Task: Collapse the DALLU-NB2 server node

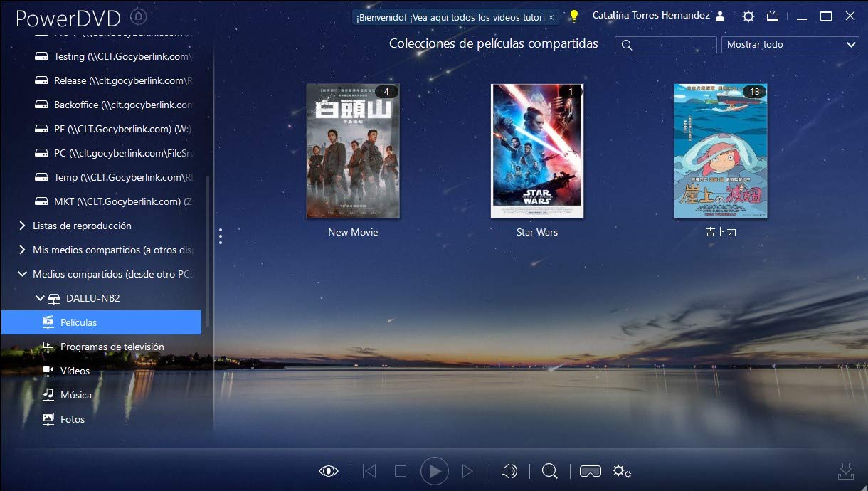Action: pos(40,298)
